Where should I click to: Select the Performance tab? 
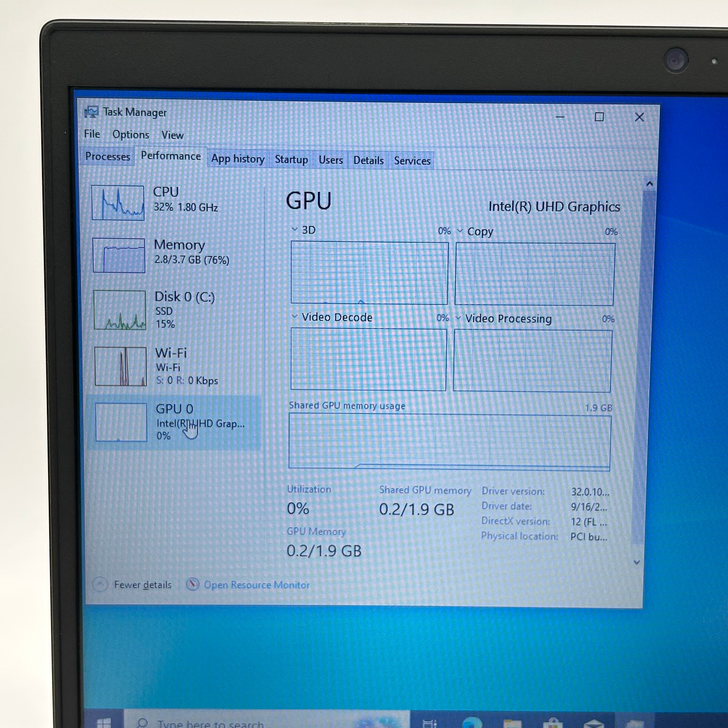coord(171,156)
